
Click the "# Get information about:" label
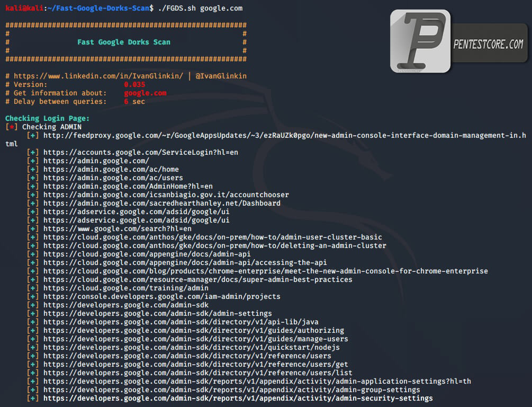click(x=56, y=93)
